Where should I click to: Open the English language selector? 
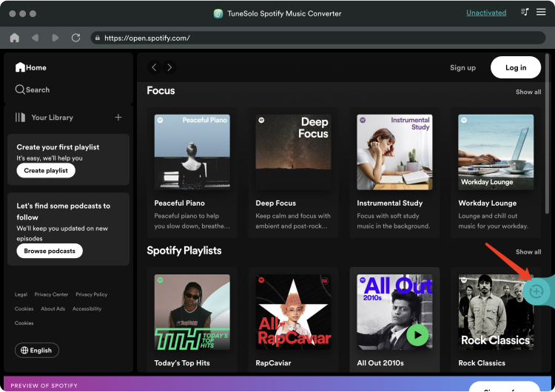coord(37,351)
